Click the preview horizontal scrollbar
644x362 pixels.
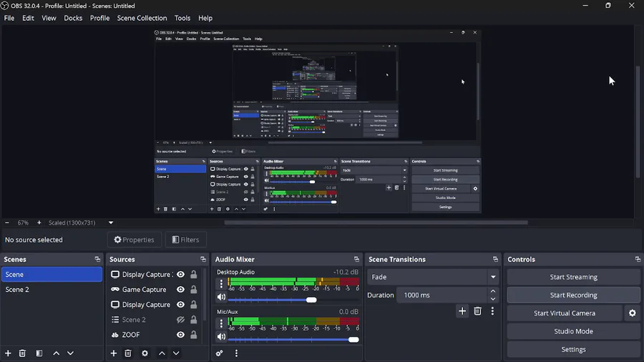tap(376, 223)
